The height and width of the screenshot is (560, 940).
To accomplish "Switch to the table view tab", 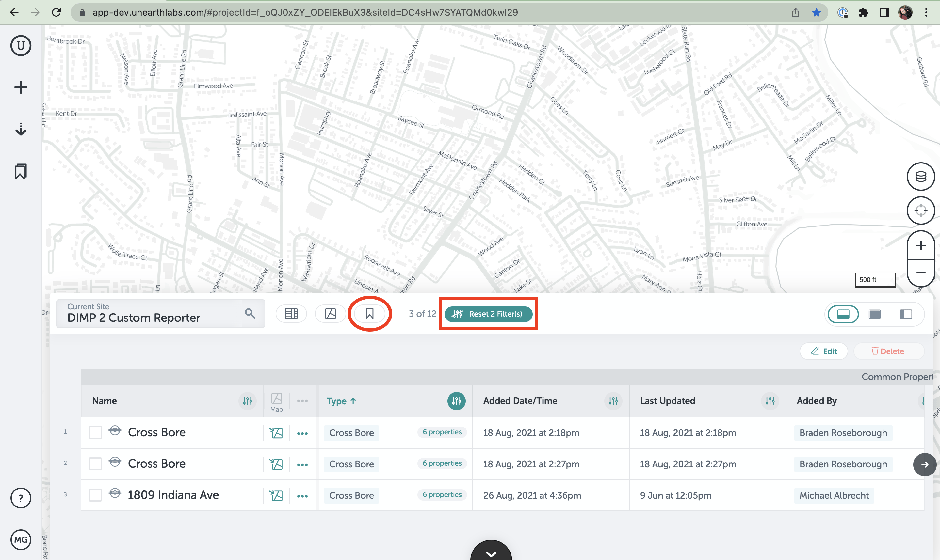I will pyautogui.click(x=291, y=314).
